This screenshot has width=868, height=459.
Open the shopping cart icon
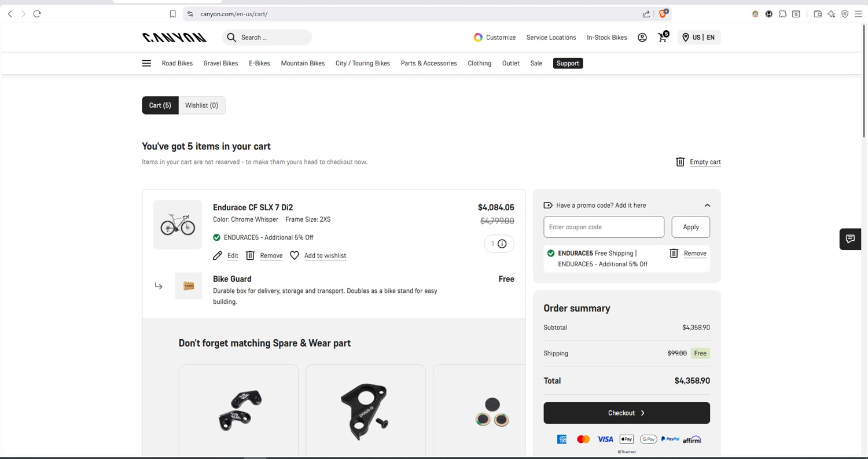pos(663,37)
